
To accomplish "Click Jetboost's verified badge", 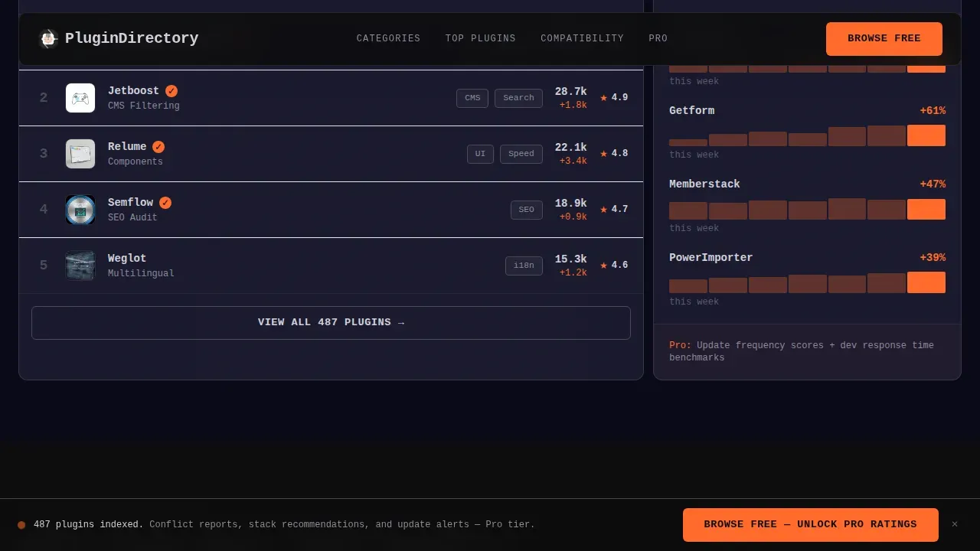I will [171, 91].
